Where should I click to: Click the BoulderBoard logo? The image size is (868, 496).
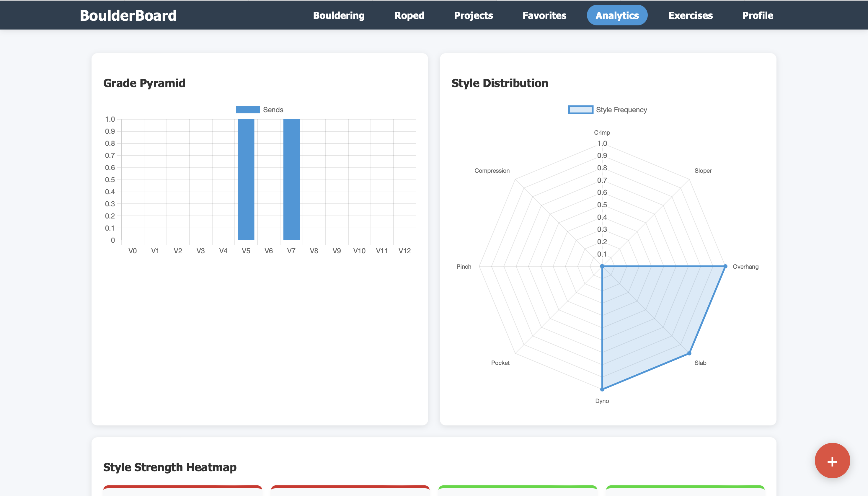click(x=128, y=15)
